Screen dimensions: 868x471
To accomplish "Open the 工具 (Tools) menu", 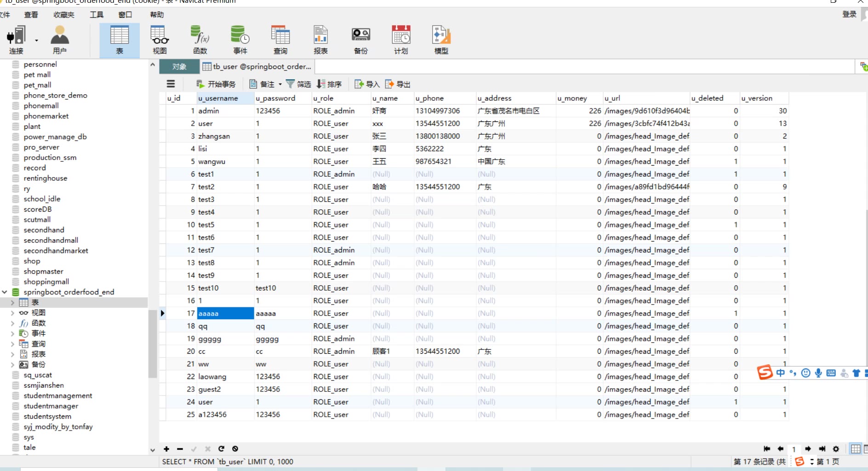I will click(x=97, y=15).
